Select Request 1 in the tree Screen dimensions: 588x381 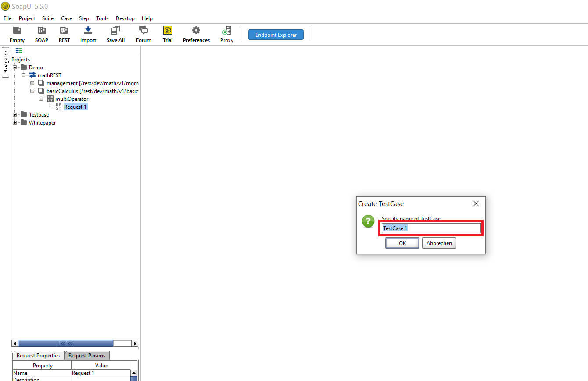pyautogui.click(x=75, y=107)
